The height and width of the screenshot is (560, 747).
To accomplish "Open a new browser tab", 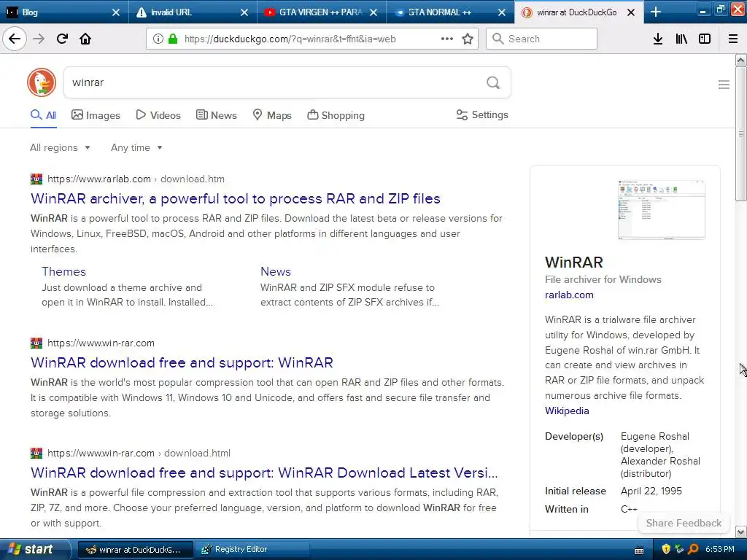I will [x=656, y=12].
